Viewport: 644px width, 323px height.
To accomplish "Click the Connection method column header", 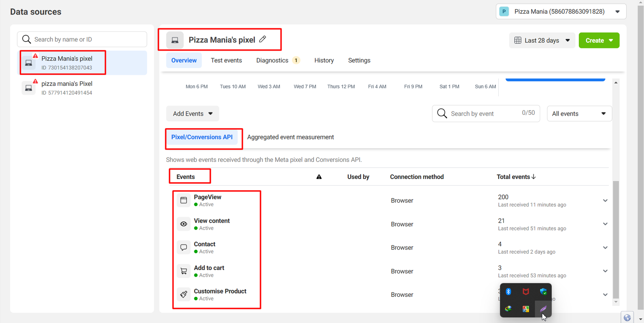I will point(417,177).
